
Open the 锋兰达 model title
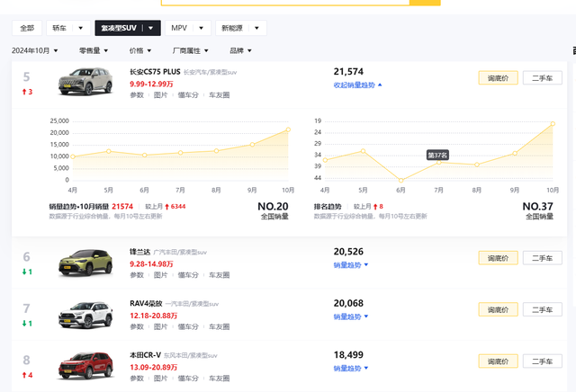140,252
